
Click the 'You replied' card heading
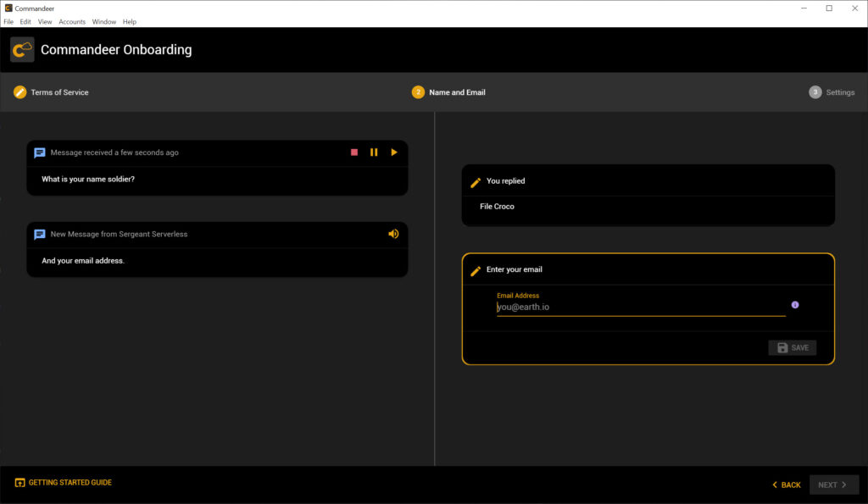[506, 181]
